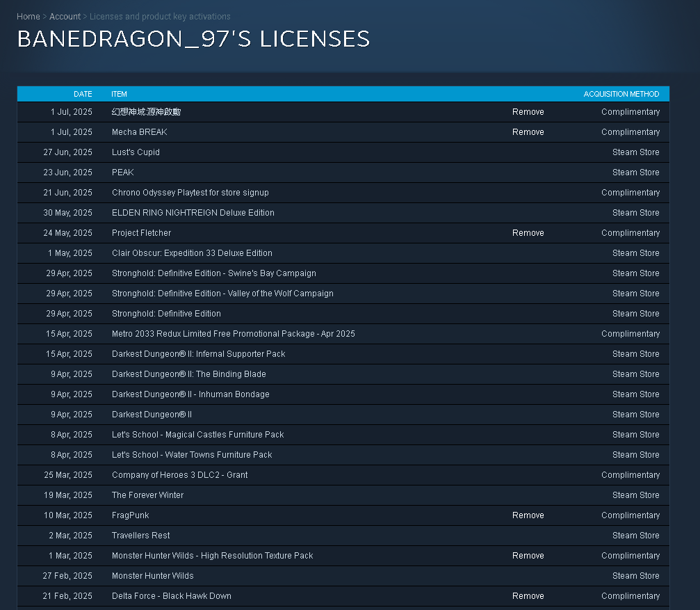
Task: Select Clair Obscur: Expedition 33 Deluxe Edition
Action: click(192, 252)
